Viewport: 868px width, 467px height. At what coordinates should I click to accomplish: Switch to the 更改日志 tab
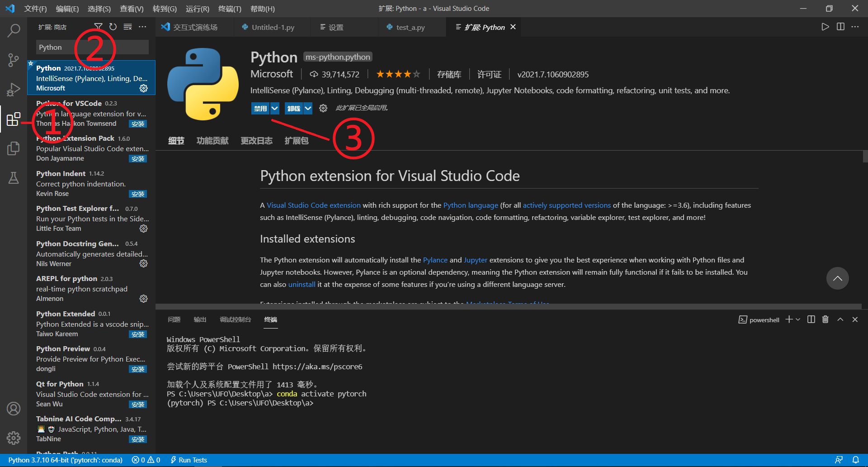pos(256,140)
